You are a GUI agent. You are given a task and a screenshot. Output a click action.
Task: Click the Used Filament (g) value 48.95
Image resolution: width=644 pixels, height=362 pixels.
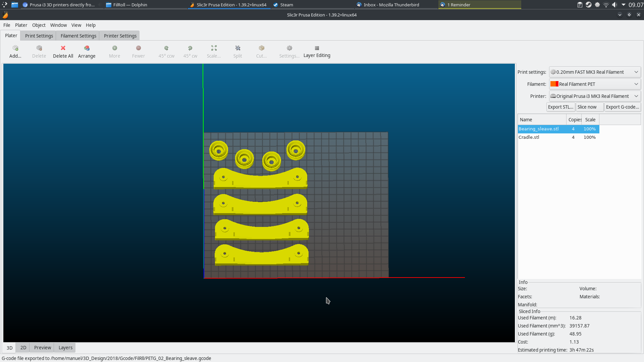pyautogui.click(x=576, y=334)
